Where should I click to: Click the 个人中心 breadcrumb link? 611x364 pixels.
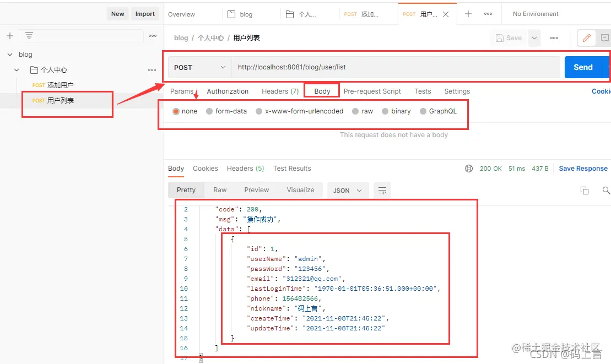[210, 38]
